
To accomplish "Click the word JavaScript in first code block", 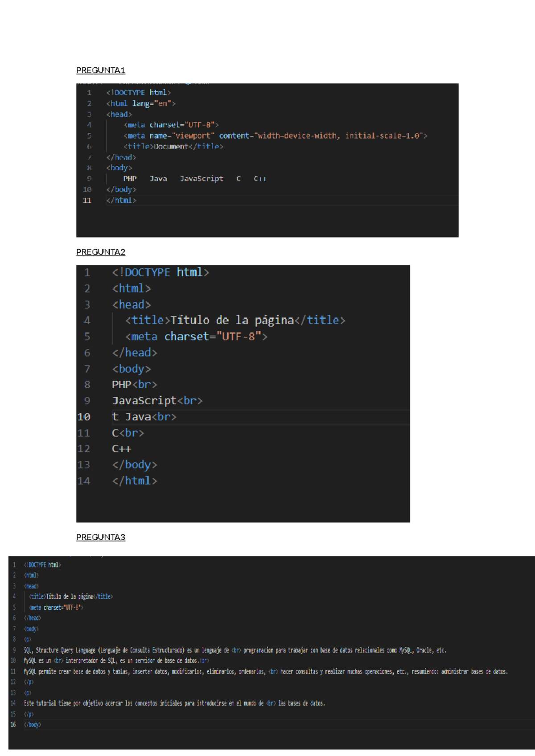I will pyautogui.click(x=202, y=179).
